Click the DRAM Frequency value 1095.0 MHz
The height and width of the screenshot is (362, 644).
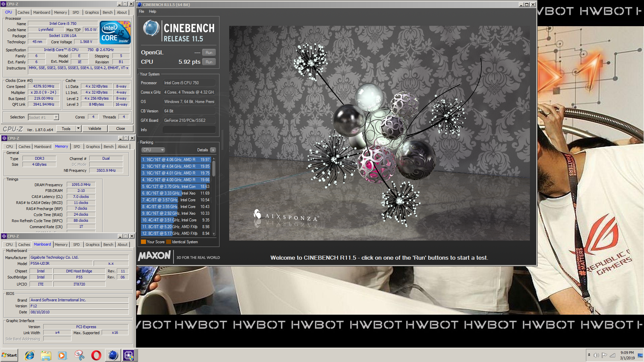[x=81, y=185]
